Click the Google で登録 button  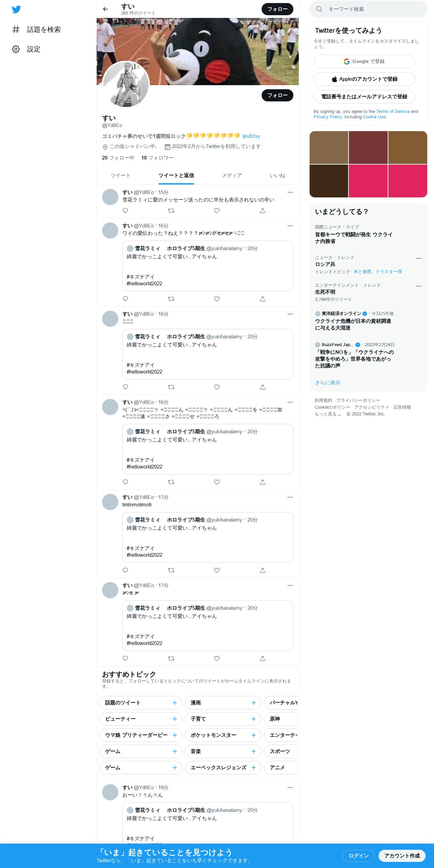pyautogui.click(x=364, y=62)
